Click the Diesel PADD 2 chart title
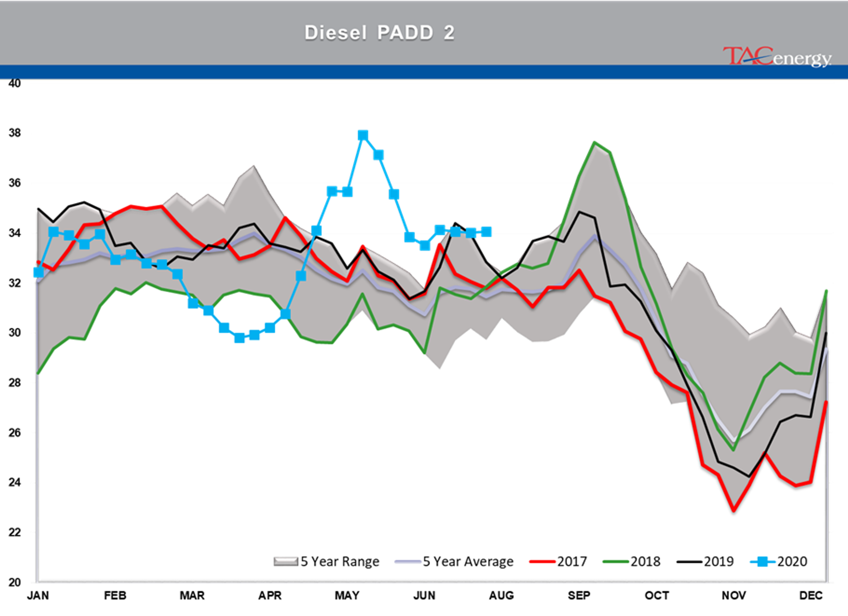 [x=380, y=33]
